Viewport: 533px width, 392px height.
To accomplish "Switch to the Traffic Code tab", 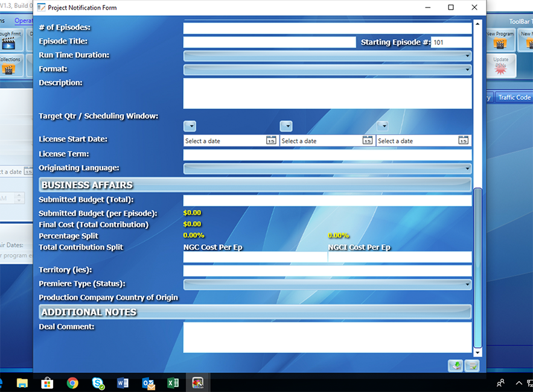I will tap(514, 97).
